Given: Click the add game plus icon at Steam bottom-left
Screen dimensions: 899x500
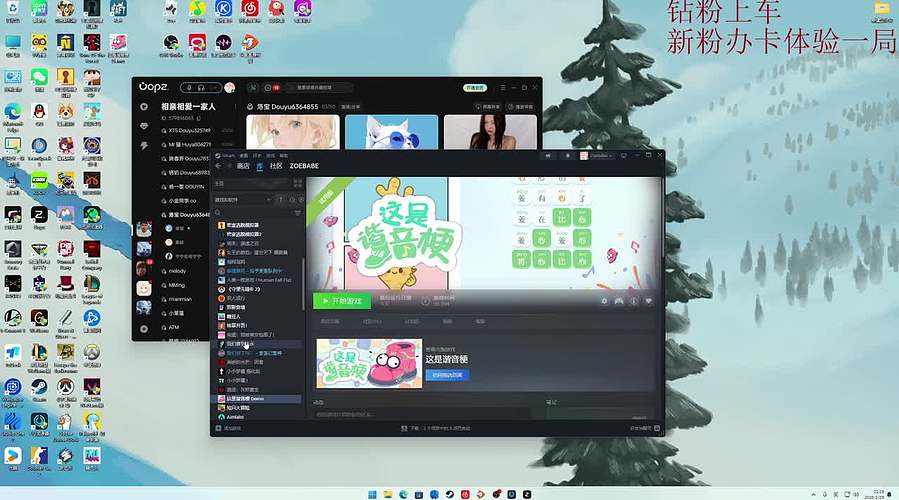Looking at the screenshot, I should 218,428.
